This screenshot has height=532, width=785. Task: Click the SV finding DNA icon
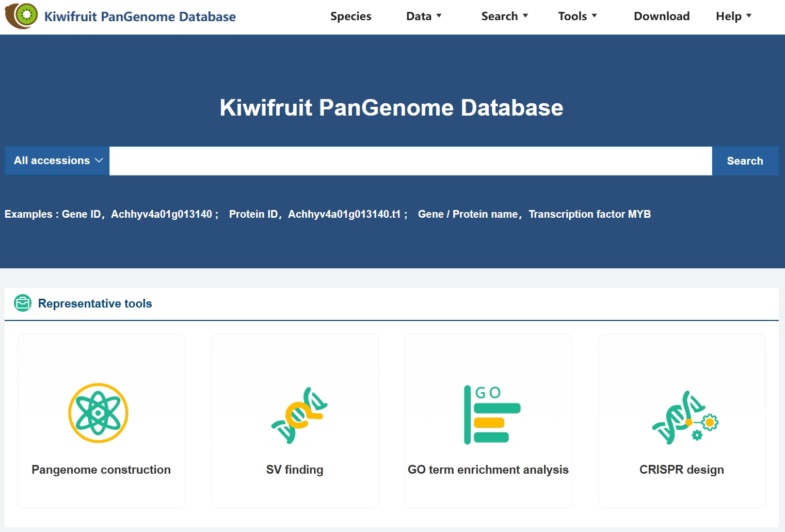click(x=299, y=415)
